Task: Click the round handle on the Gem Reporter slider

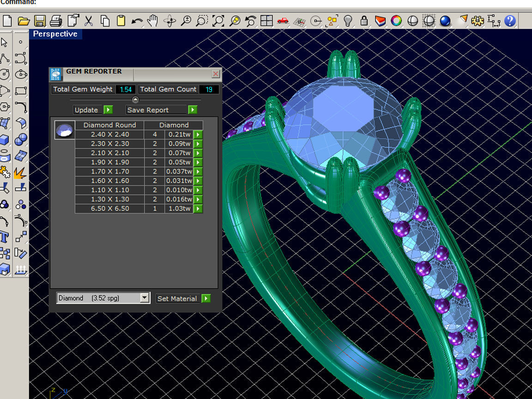Action: (x=135, y=100)
